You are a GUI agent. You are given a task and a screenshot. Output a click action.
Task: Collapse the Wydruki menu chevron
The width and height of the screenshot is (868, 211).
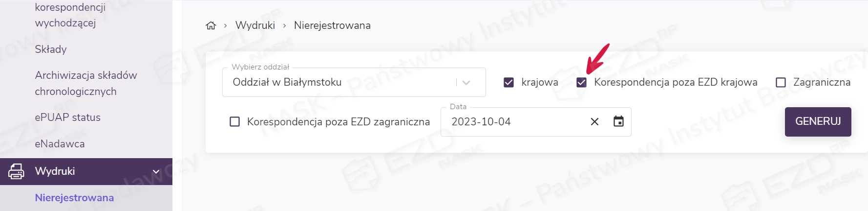tap(156, 171)
